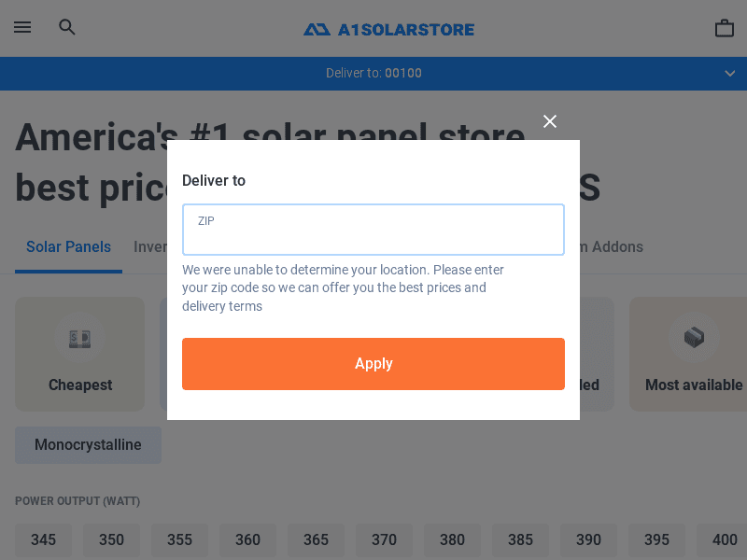The height and width of the screenshot is (560, 747).
Task: Click the Deliver to 00100 link
Action: [x=373, y=73]
